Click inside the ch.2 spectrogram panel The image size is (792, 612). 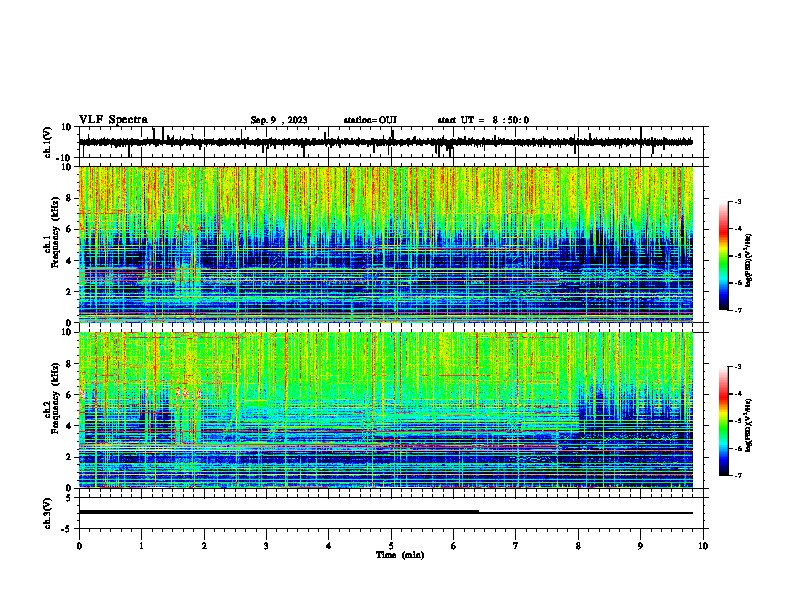pyautogui.click(x=386, y=410)
